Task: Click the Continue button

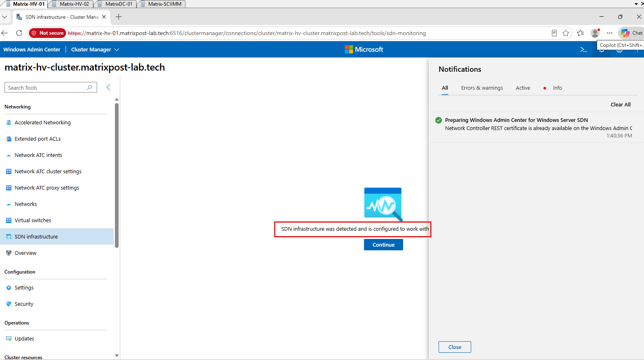Action: tap(384, 245)
